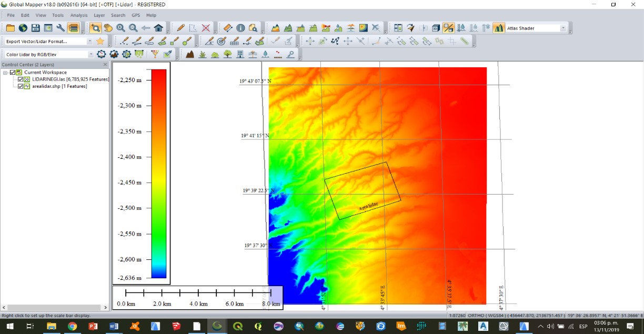Uncheck the LIDARINEGI.las layer checkbox
The height and width of the screenshot is (334, 644).
click(21, 79)
